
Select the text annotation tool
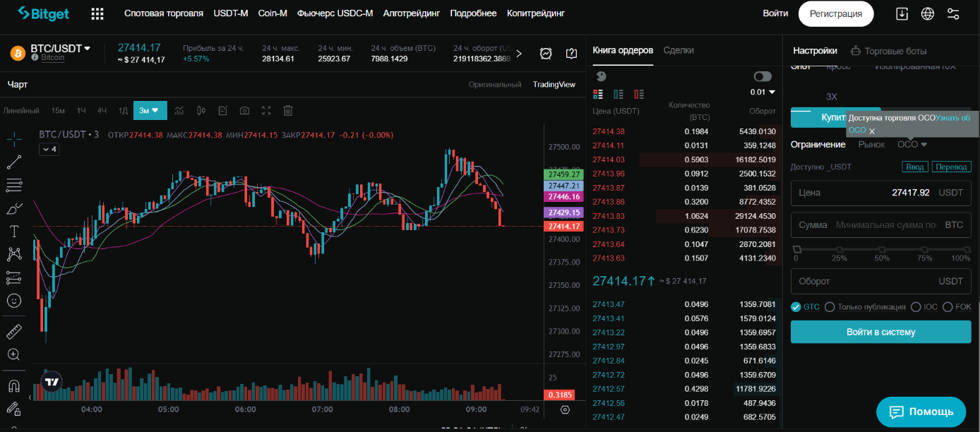pyautogui.click(x=13, y=231)
